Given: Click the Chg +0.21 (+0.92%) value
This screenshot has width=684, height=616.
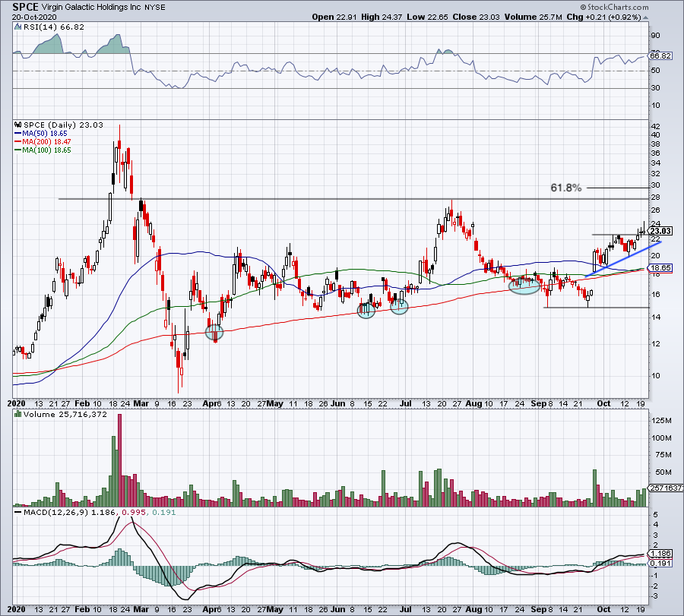Looking at the screenshot, I should pyautogui.click(x=603, y=17).
